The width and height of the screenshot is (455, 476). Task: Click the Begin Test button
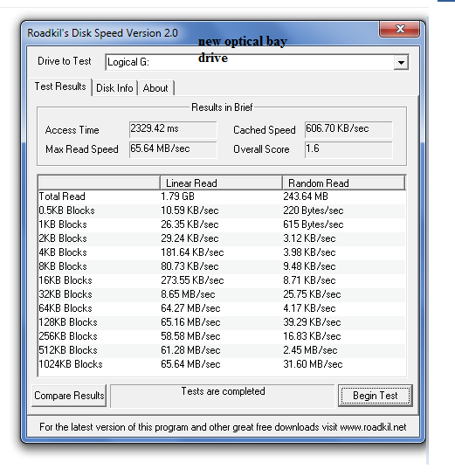(376, 396)
